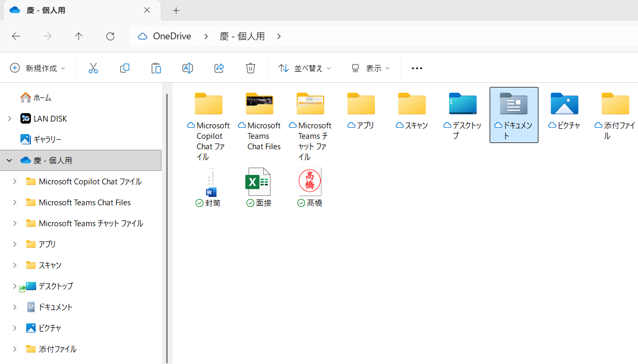
Task: Click the Cut scissors icon
Action: coord(93,68)
